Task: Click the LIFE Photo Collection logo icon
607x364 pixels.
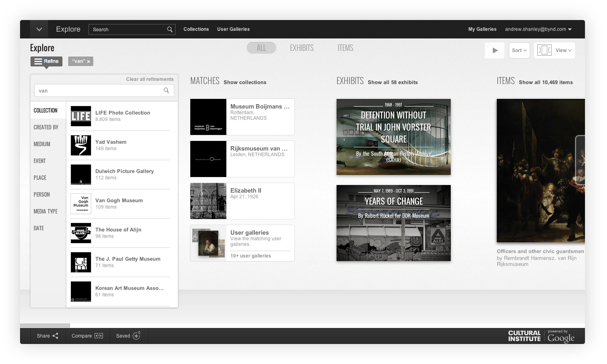Action: click(81, 116)
